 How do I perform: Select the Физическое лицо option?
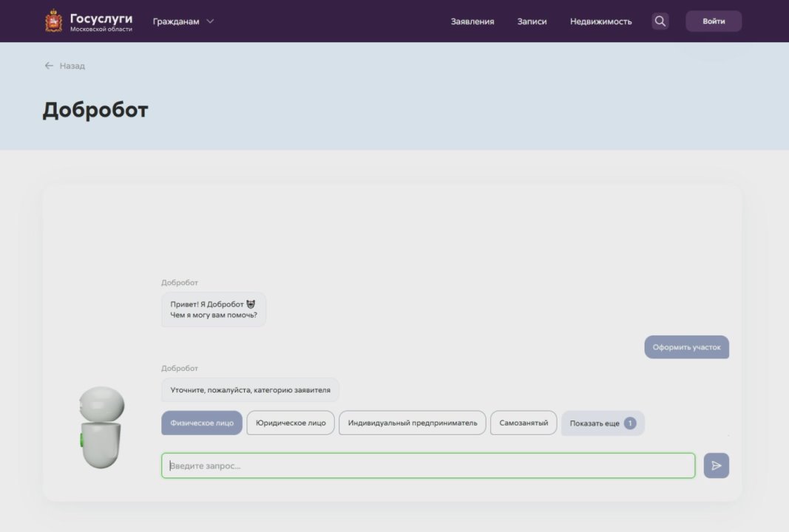[x=202, y=423]
